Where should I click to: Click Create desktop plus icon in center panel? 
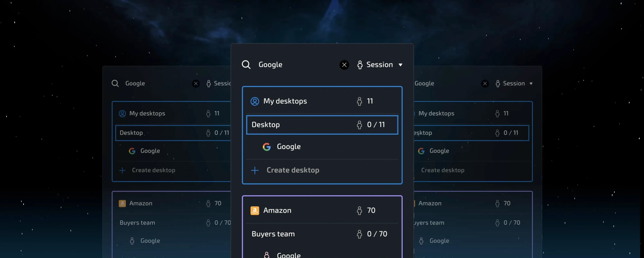(x=255, y=170)
